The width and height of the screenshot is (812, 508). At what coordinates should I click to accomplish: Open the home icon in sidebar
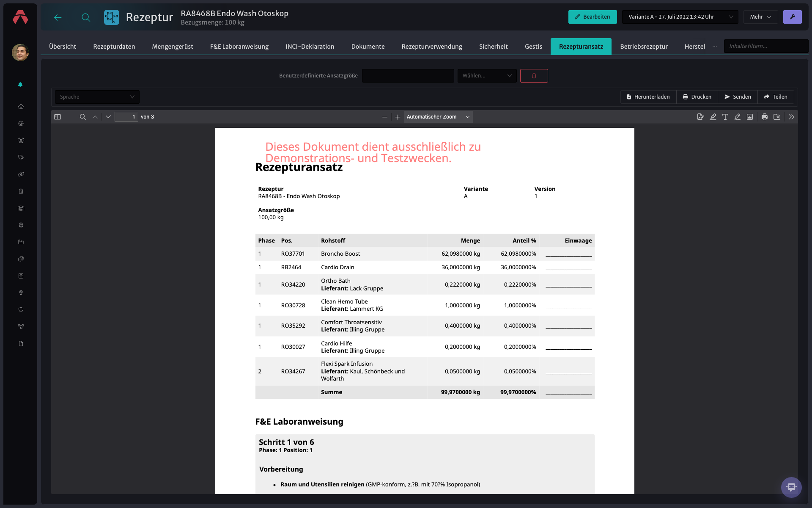pos(21,107)
